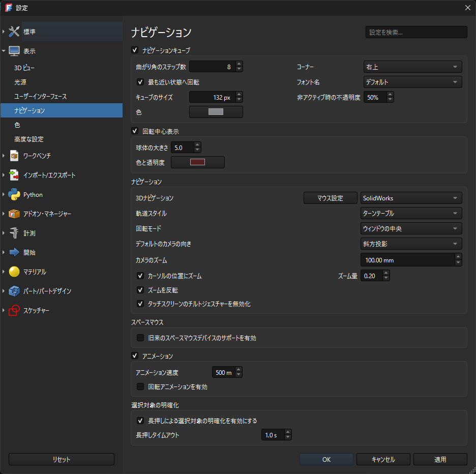Open the 軌道スタイル ターンテーブル dropdown
This screenshot has width=476, height=474.
click(x=411, y=213)
